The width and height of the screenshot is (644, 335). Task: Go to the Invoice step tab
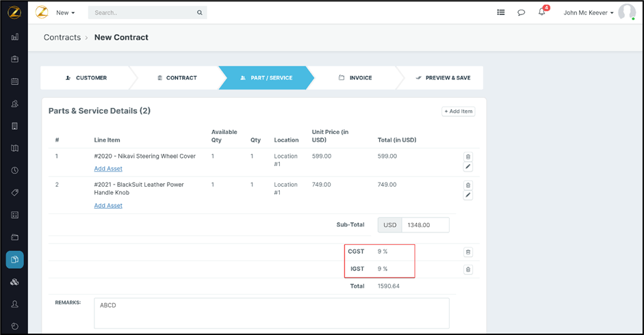click(x=355, y=78)
